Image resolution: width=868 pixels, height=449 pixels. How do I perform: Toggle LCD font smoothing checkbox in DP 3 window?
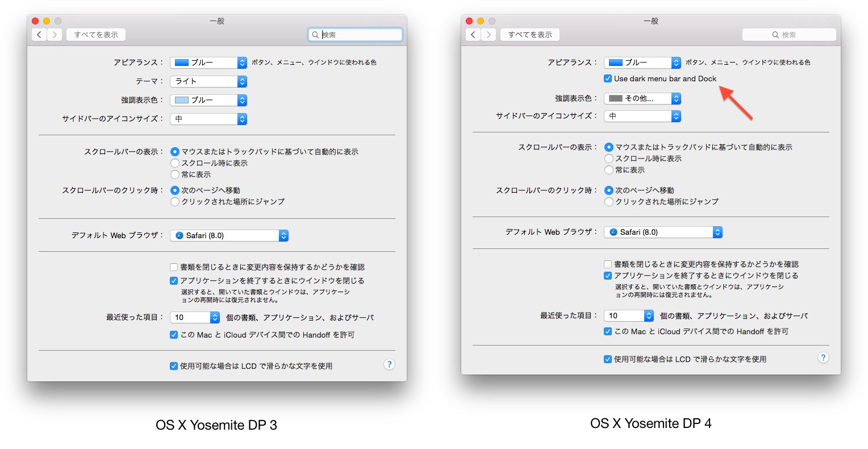[174, 366]
